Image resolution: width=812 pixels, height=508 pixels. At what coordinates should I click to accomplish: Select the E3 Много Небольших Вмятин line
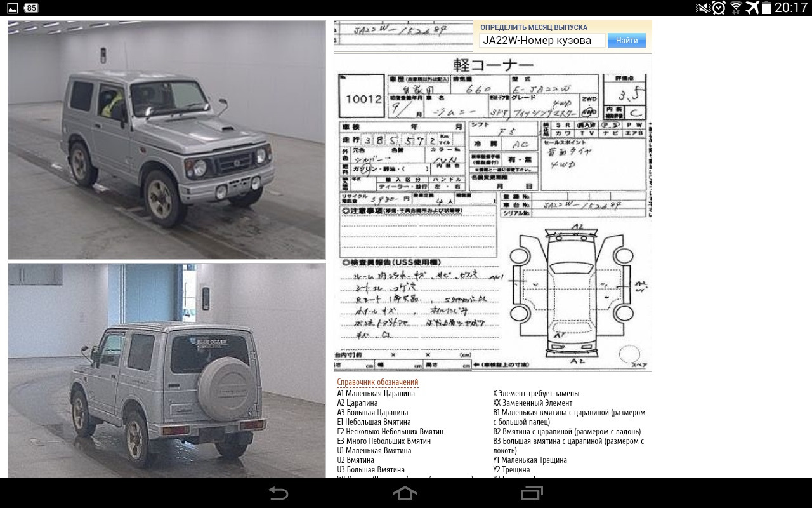click(x=384, y=441)
